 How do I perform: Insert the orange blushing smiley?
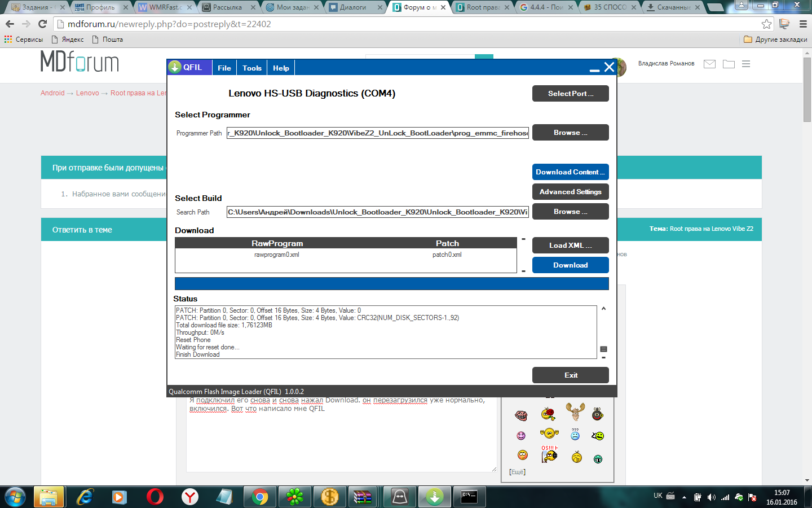(523, 455)
